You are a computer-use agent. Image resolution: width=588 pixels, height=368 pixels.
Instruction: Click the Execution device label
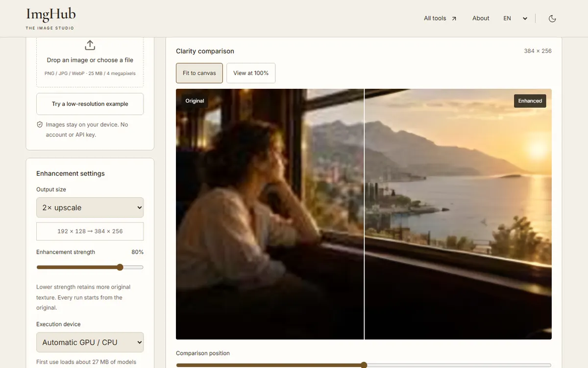pyautogui.click(x=58, y=324)
